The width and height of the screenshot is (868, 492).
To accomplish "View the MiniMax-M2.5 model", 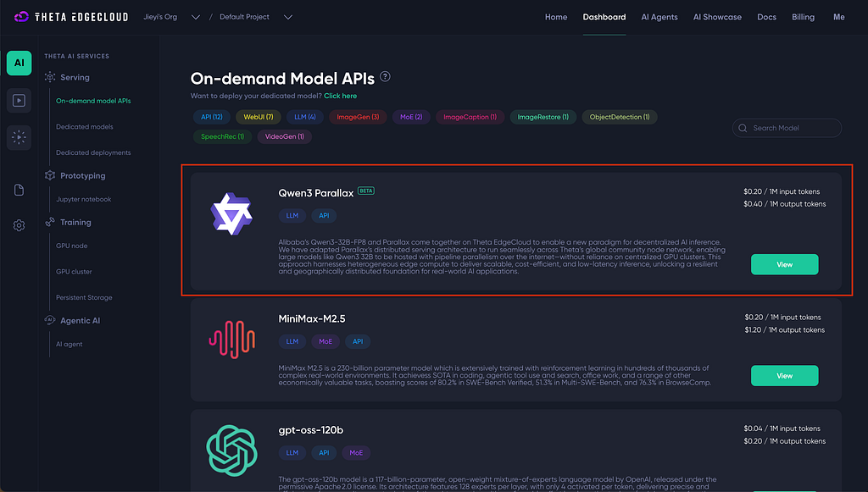I will pos(784,376).
